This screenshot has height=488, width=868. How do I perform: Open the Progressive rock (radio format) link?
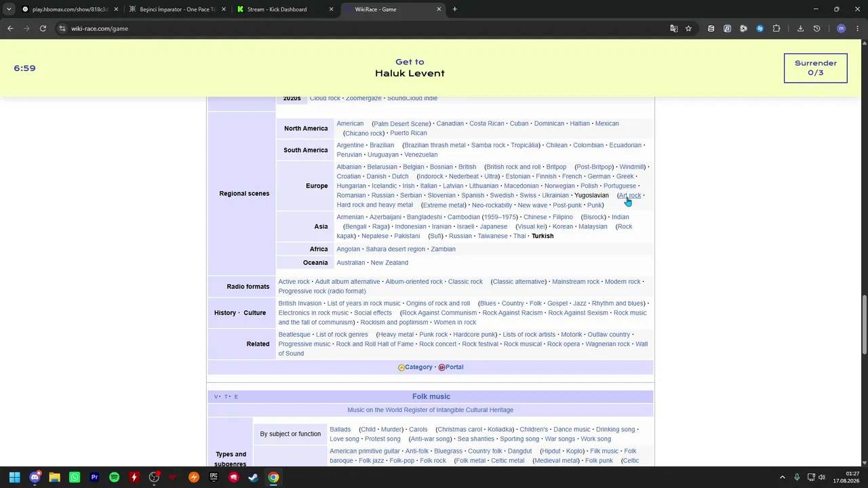pos(322,291)
